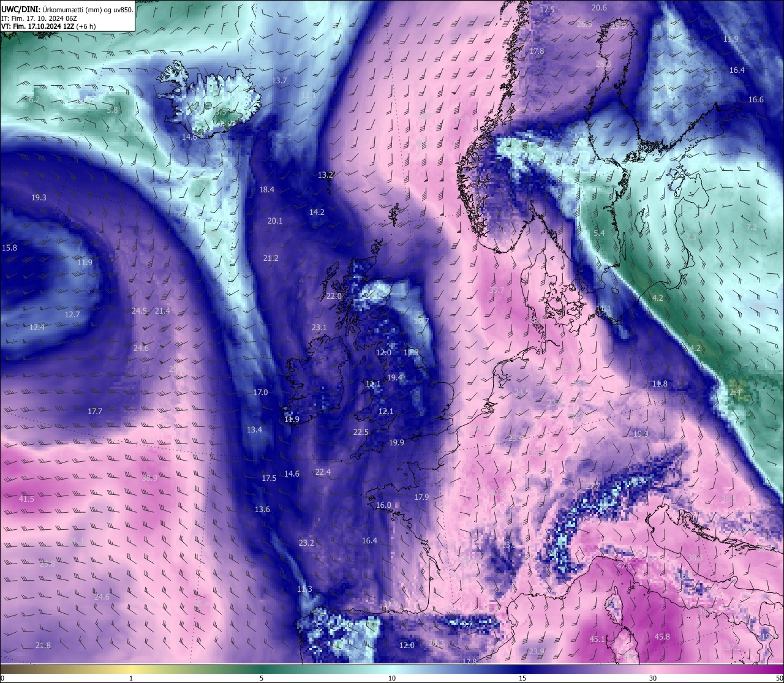This screenshot has width=784, height=683.
Task: Click the 19.4 value over England
Action: coord(394,378)
